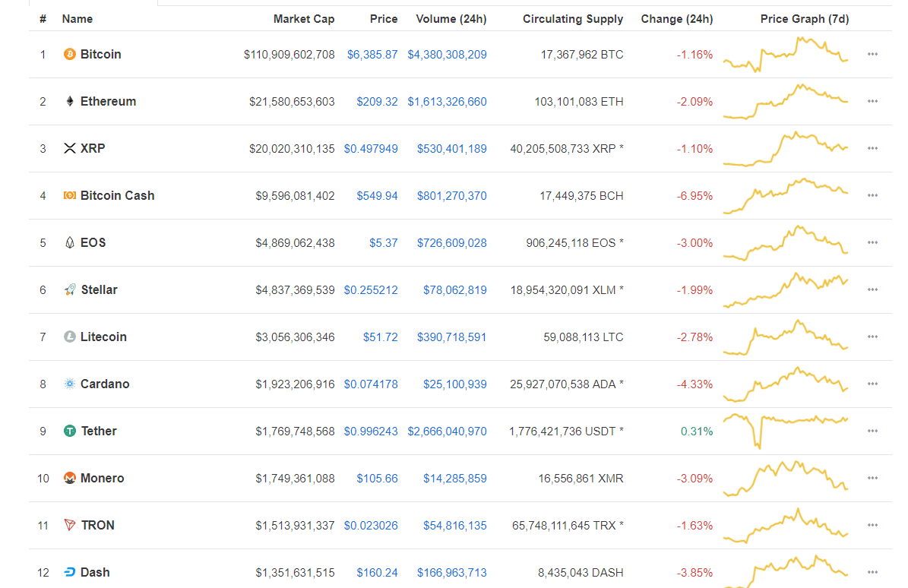This screenshot has width=908, height=588.
Task: Open the more options menu for TRON
Action: (x=873, y=525)
